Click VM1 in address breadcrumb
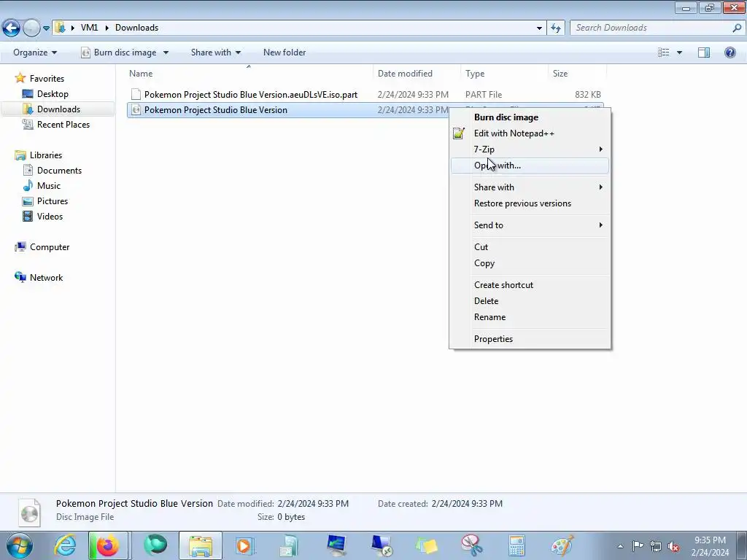 tap(89, 28)
